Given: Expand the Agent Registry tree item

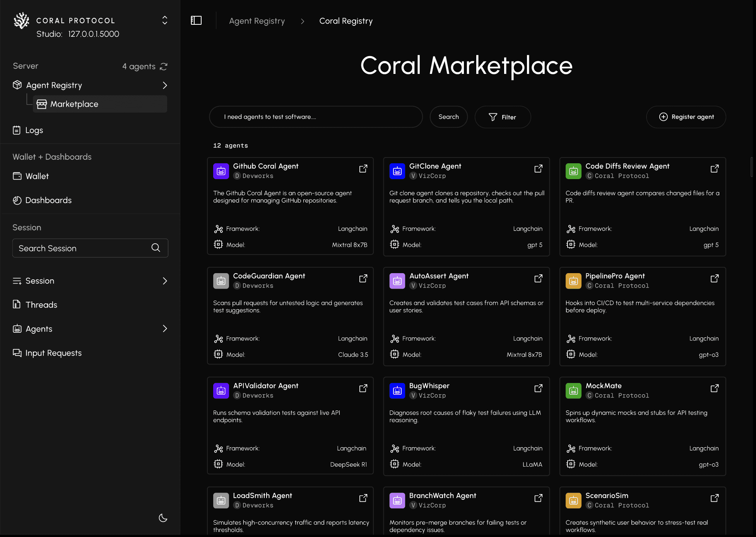Looking at the screenshot, I should click(x=165, y=85).
